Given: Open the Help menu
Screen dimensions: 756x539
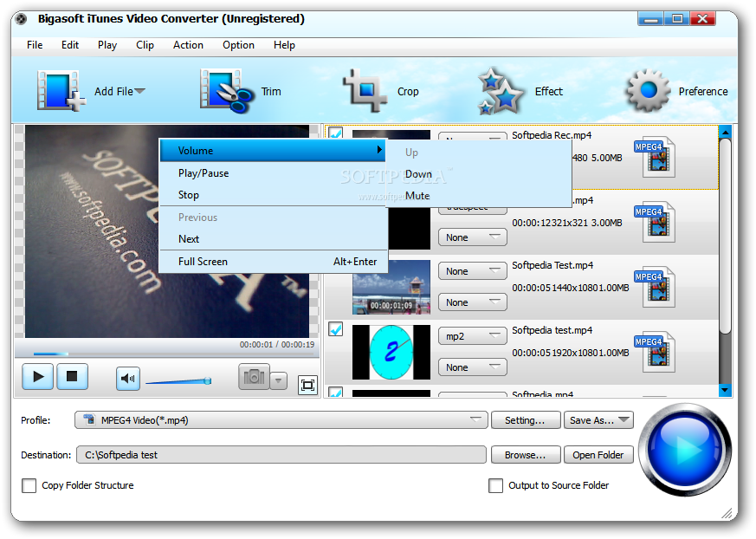Looking at the screenshot, I should pos(284,45).
